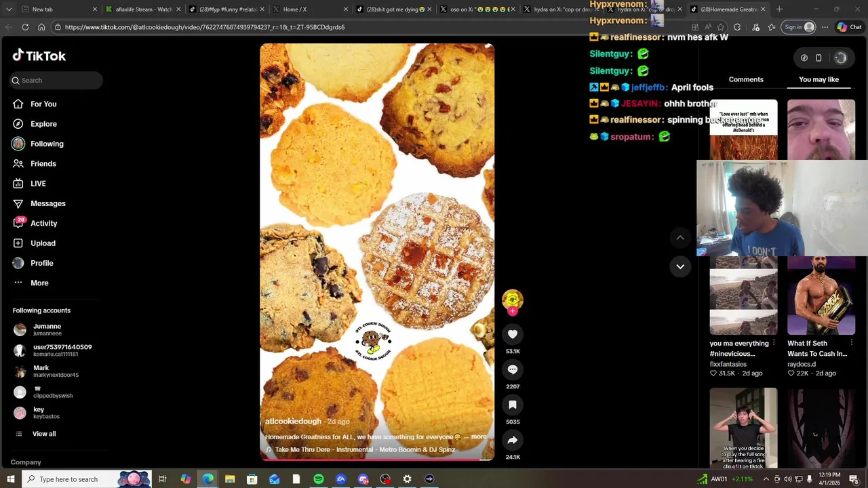Open the For You feed
Image resolution: width=868 pixels, height=488 pixels.
(x=43, y=104)
